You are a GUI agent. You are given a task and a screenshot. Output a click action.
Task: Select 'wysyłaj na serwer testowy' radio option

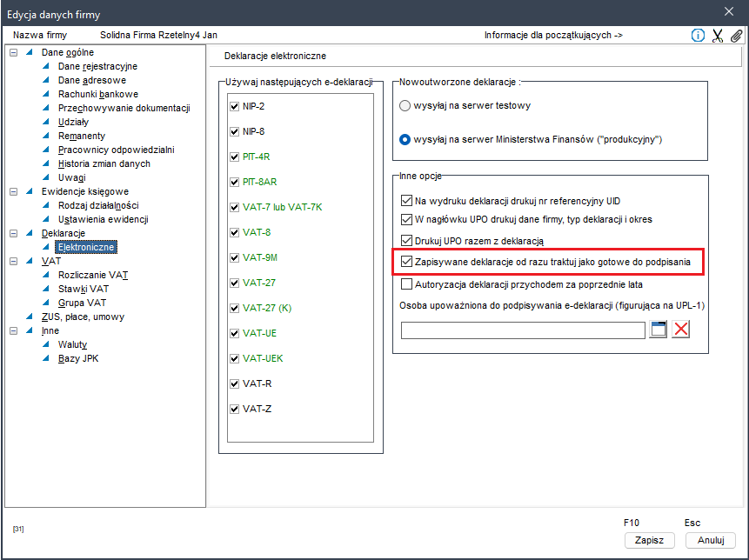coord(405,106)
